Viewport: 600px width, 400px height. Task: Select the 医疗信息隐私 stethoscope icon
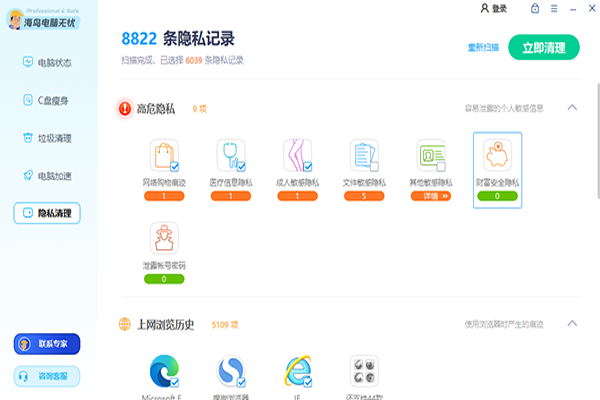[x=230, y=156]
